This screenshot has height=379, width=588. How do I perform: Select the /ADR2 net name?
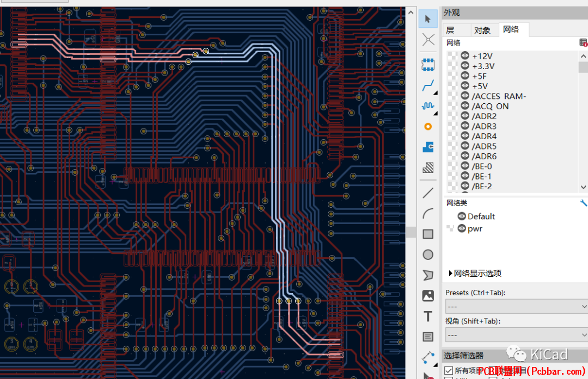(484, 116)
